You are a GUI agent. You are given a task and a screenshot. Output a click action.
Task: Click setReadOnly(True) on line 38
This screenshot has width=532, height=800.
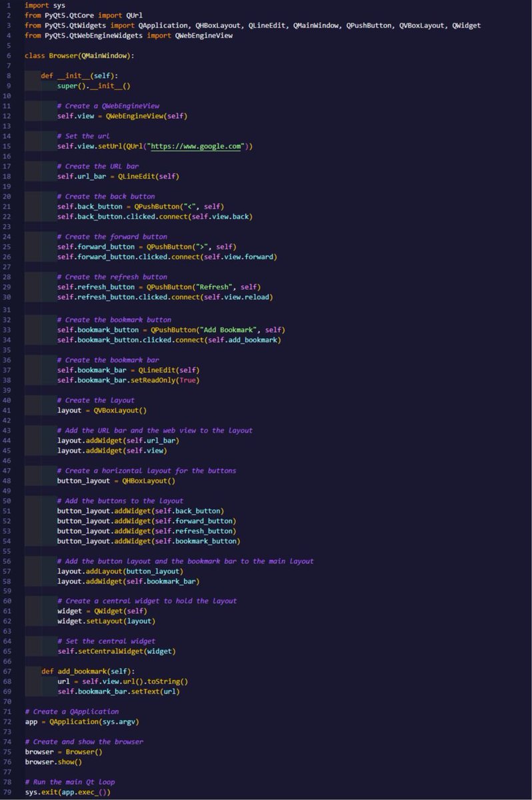[x=163, y=380]
